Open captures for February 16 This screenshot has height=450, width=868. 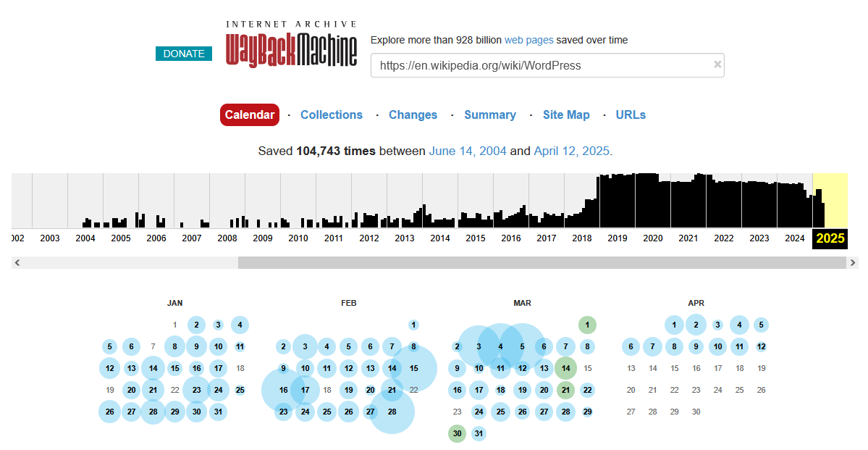pyautogui.click(x=284, y=390)
